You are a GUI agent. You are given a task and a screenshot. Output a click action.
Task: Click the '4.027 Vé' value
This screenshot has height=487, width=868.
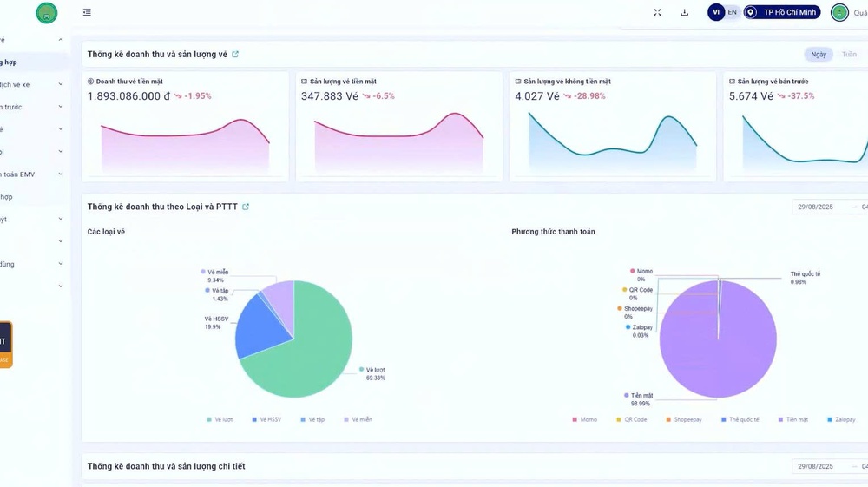point(537,96)
